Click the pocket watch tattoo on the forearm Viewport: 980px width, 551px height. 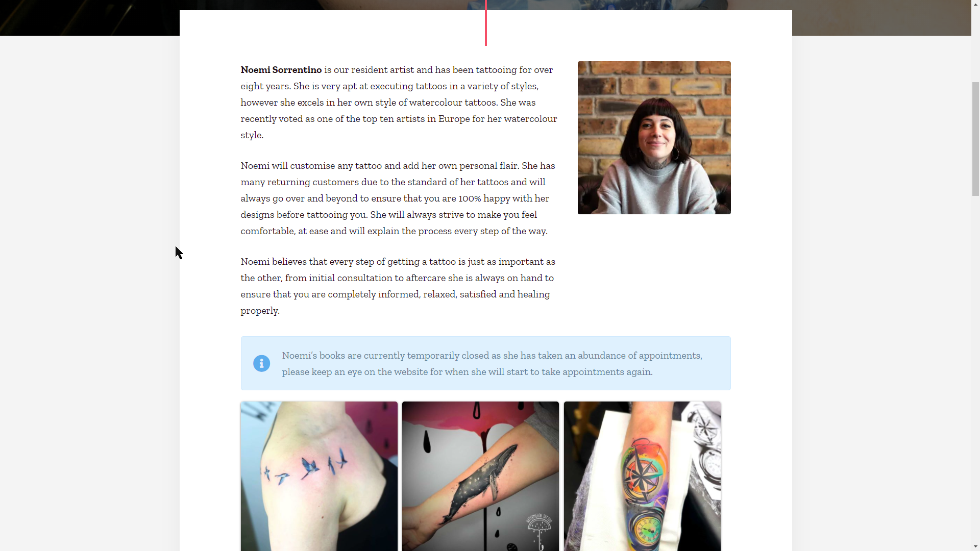pyautogui.click(x=645, y=531)
